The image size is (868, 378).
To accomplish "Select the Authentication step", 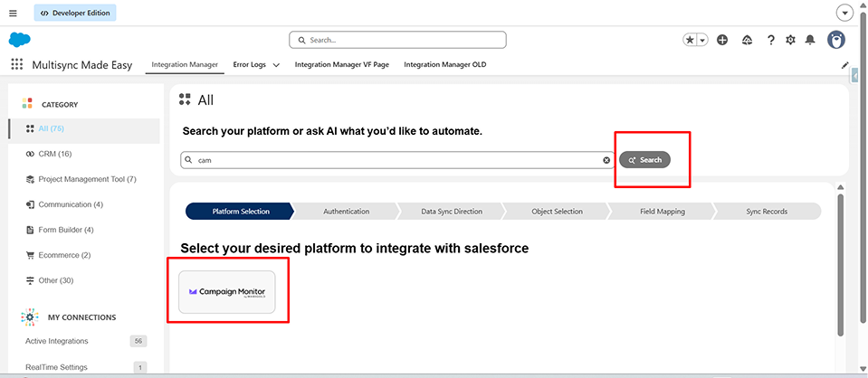I will (x=346, y=212).
